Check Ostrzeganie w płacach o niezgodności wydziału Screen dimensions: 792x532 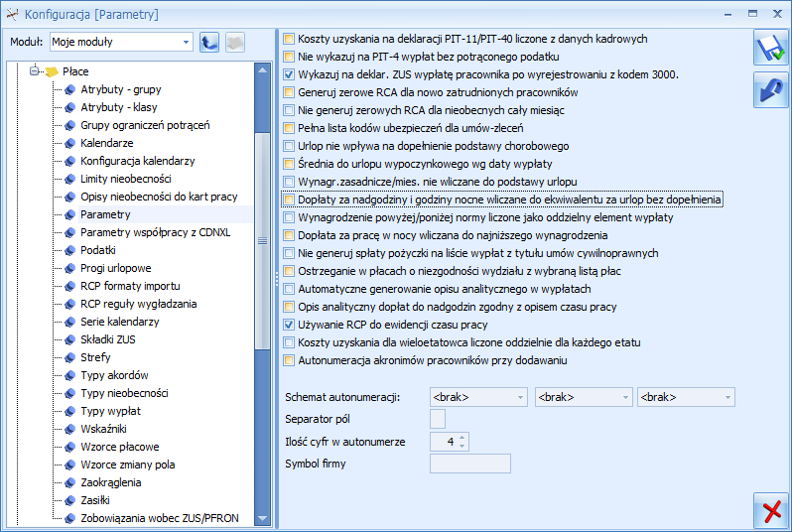click(x=289, y=271)
